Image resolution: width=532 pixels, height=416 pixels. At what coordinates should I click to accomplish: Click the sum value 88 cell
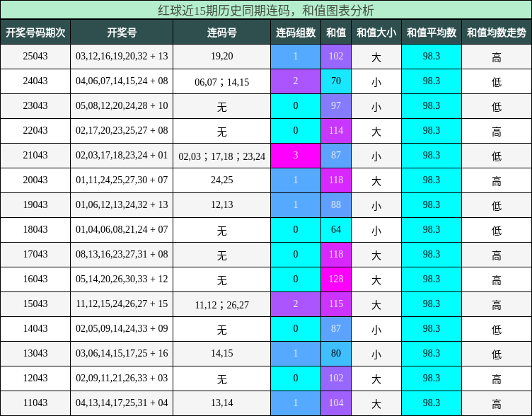[336, 205]
